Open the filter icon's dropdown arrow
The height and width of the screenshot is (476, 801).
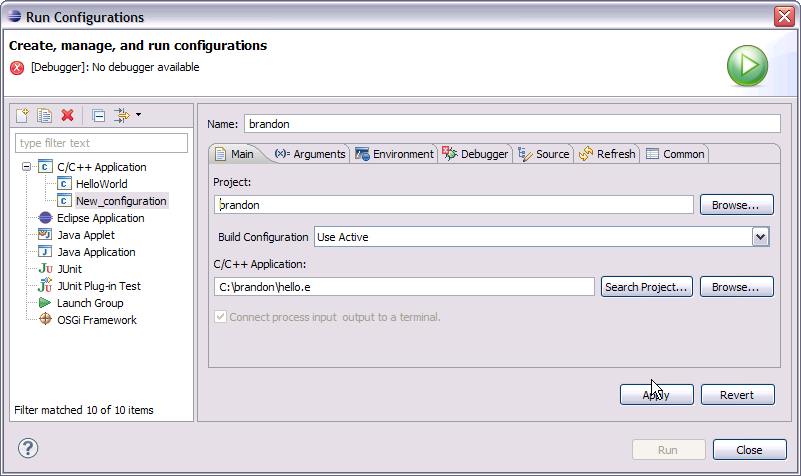(x=138, y=115)
